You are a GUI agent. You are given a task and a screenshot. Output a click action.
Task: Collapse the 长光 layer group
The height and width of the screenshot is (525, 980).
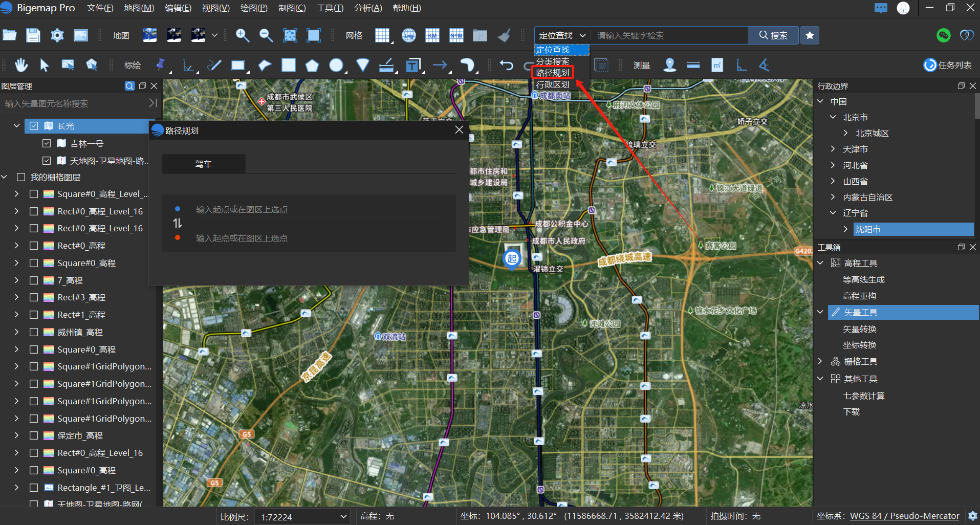[x=16, y=126]
